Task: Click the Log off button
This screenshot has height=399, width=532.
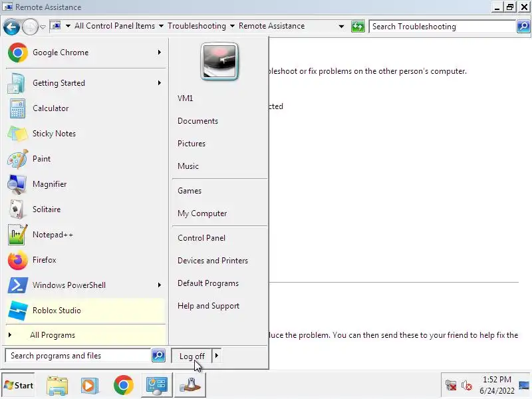Action: pos(192,356)
